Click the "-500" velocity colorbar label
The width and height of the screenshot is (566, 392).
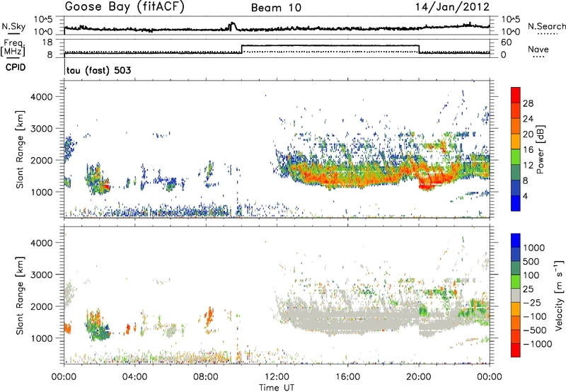(534, 330)
